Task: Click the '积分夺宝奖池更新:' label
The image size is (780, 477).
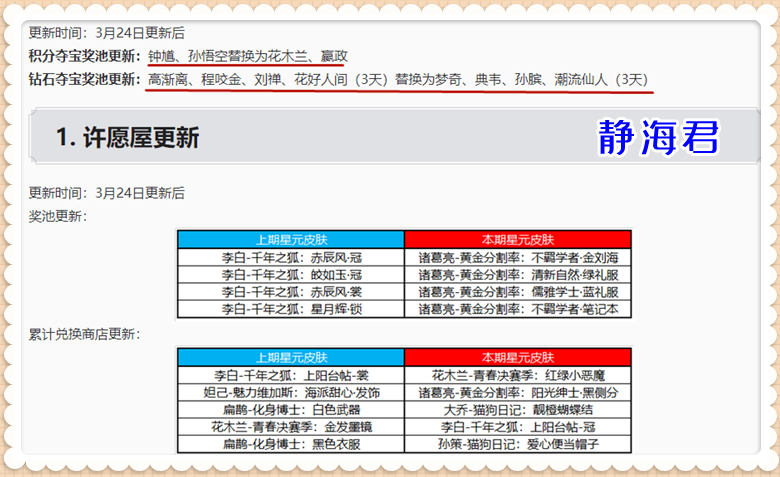Action: [85, 56]
